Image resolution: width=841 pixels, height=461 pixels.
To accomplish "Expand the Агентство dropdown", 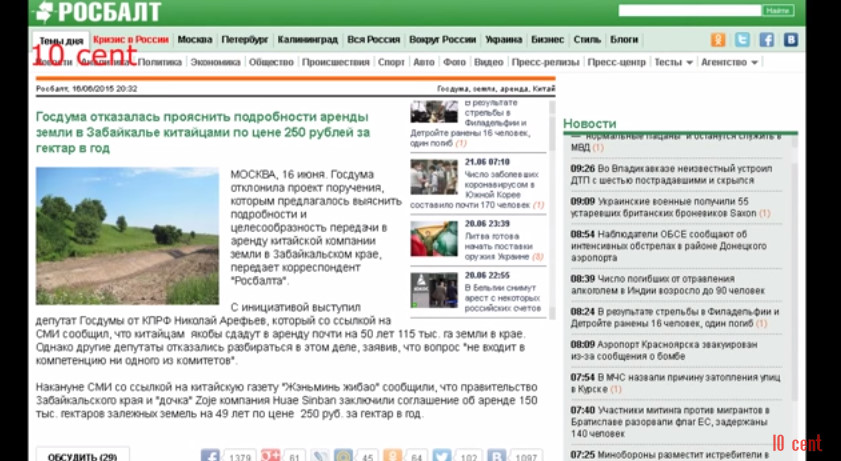I will click(729, 62).
